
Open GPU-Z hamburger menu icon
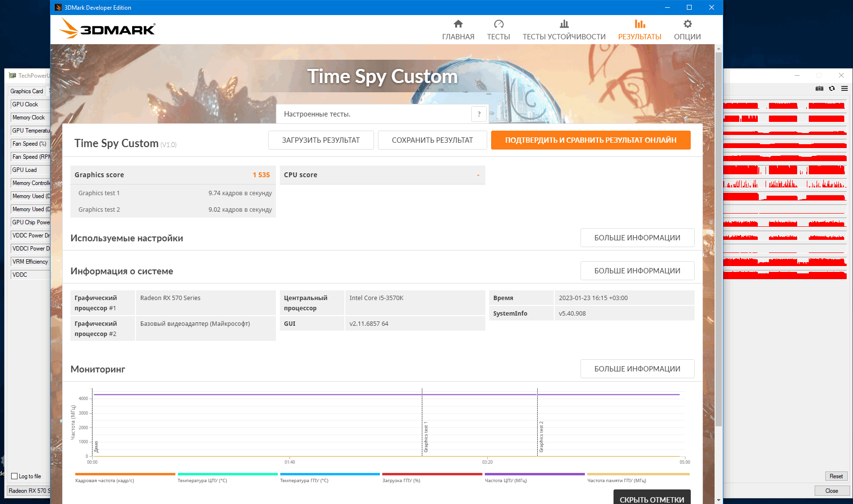[845, 88]
